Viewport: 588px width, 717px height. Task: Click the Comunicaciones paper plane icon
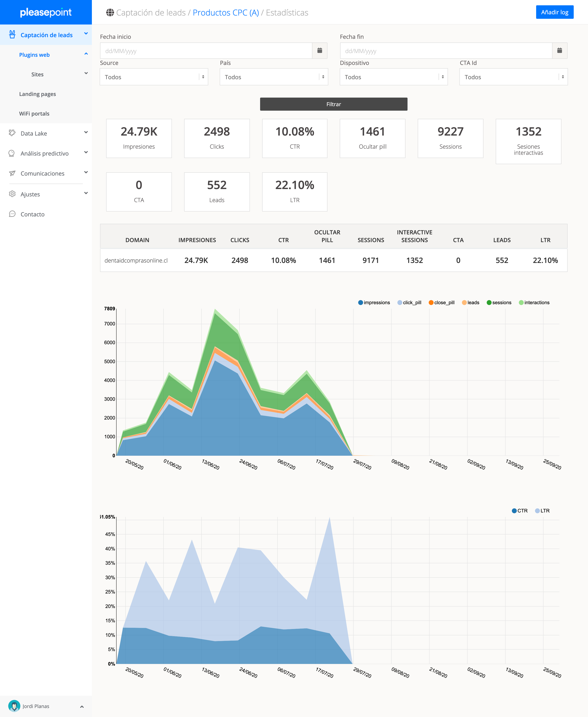click(12, 173)
